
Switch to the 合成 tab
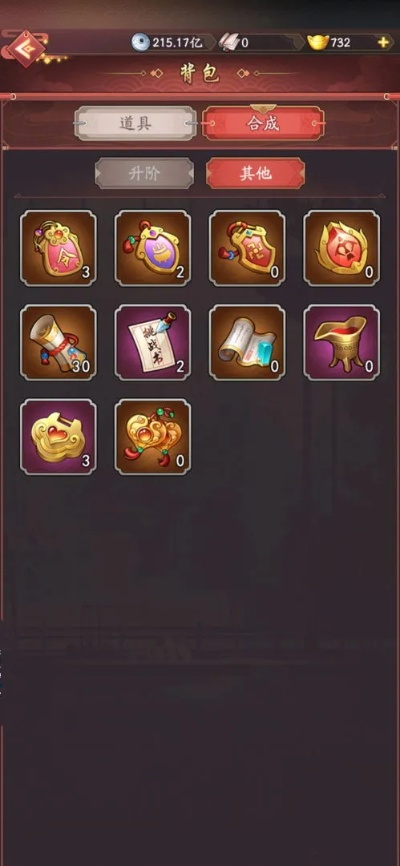point(263,123)
